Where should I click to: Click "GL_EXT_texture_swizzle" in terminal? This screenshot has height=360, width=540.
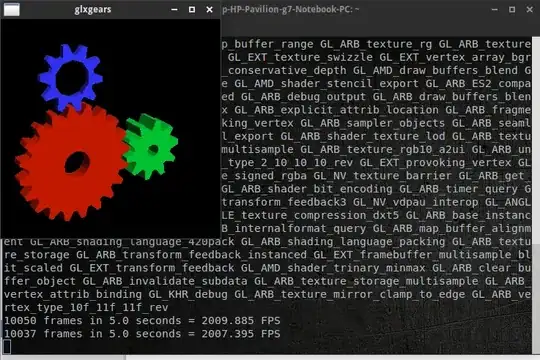[300, 58]
